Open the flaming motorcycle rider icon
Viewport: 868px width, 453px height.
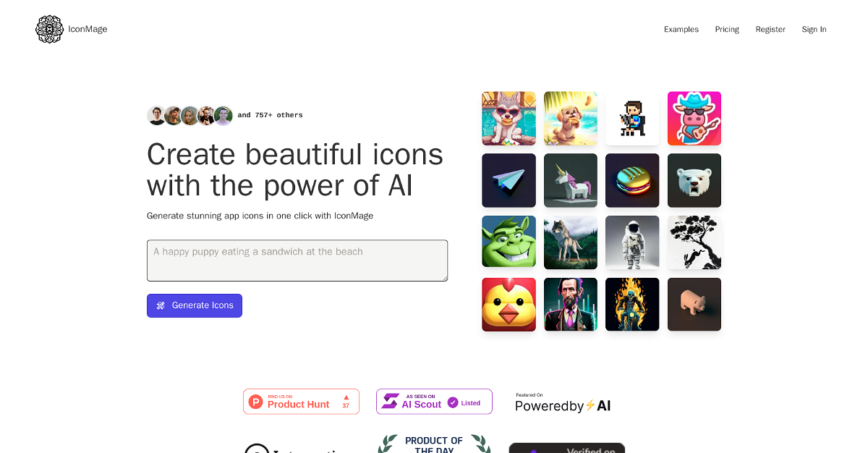[x=632, y=305]
